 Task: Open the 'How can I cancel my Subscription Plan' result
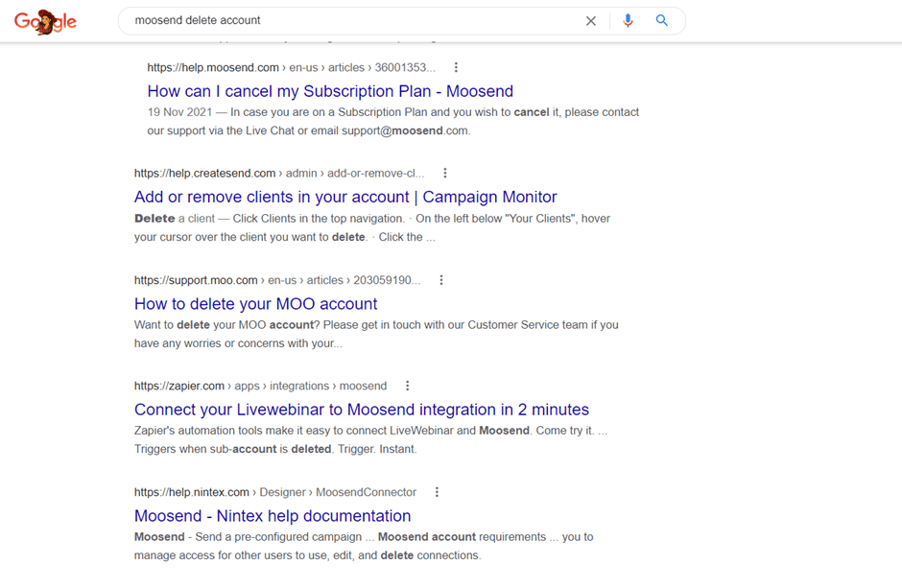pos(330,90)
